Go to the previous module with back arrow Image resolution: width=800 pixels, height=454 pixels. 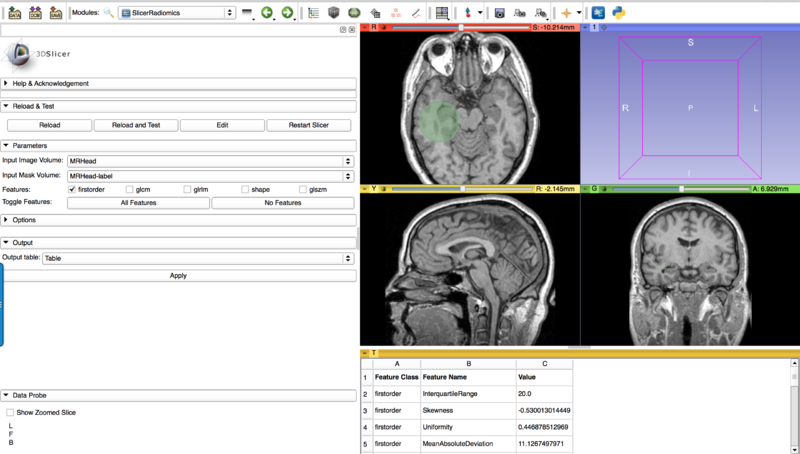[x=267, y=13]
